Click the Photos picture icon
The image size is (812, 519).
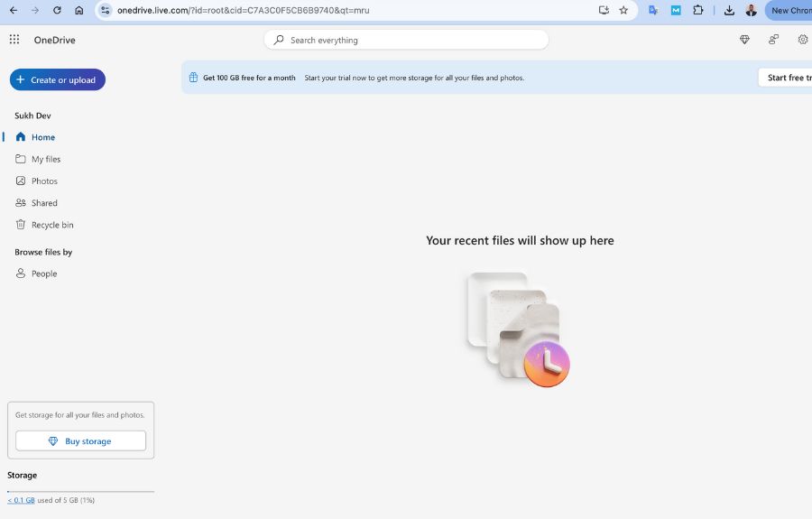[x=21, y=181]
